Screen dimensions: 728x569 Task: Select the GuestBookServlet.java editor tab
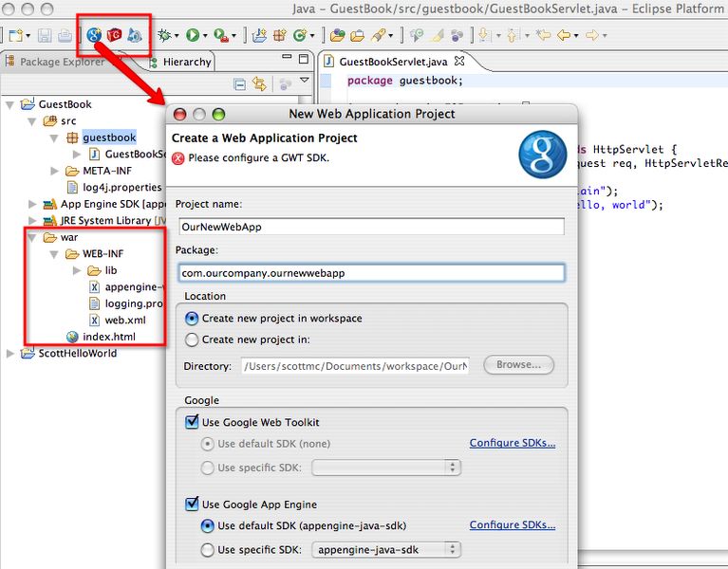pyautogui.click(x=393, y=62)
